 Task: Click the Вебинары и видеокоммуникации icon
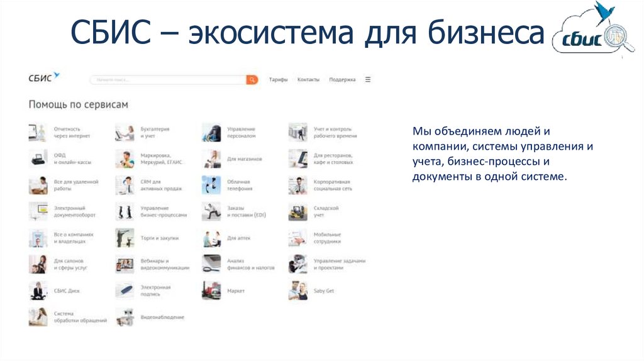coord(125,264)
